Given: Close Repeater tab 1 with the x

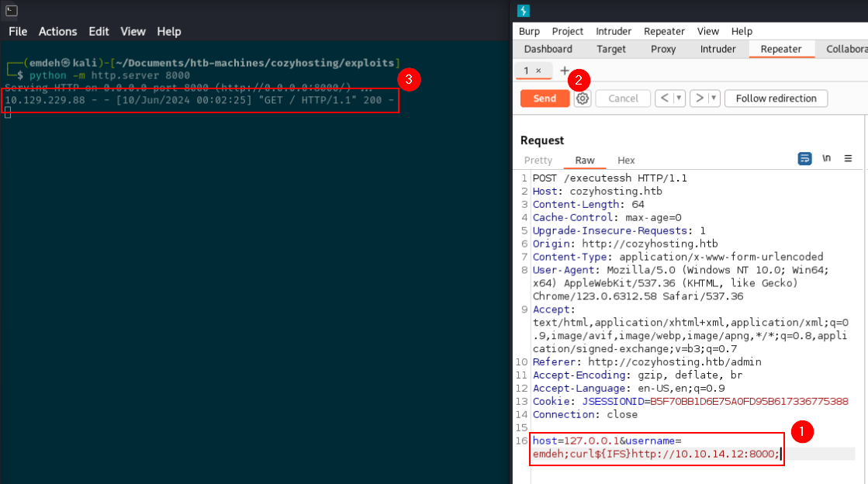Looking at the screenshot, I should [x=538, y=71].
